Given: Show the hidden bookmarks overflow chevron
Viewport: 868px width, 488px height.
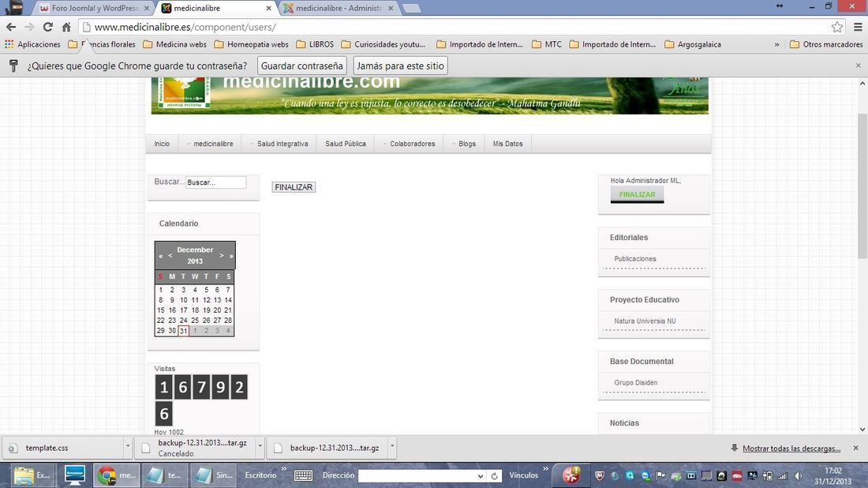Looking at the screenshot, I should pos(776,44).
